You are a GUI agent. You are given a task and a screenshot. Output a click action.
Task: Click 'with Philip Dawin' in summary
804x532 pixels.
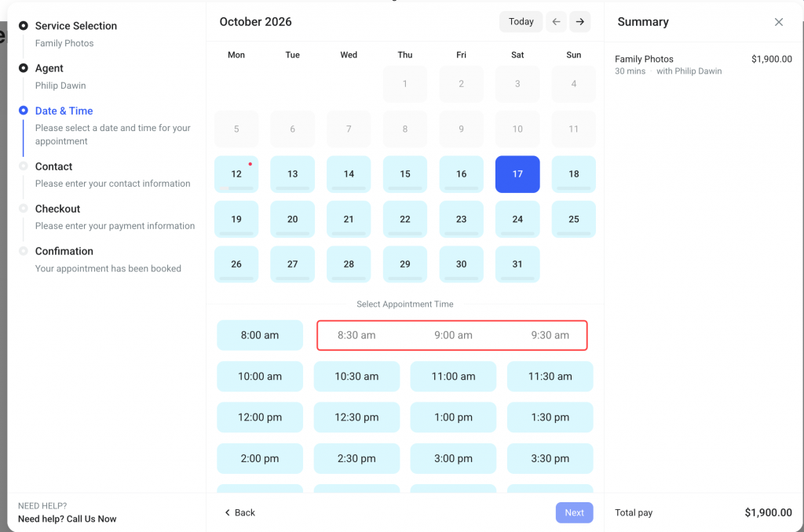coord(689,71)
